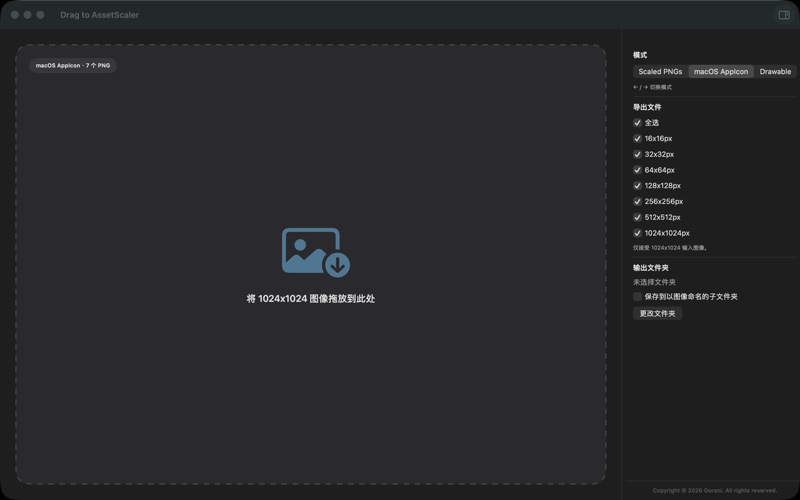This screenshot has width=800, height=500.
Task: Select the macOS AppIcon mode tab
Action: pyautogui.click(x=721, y=71)
